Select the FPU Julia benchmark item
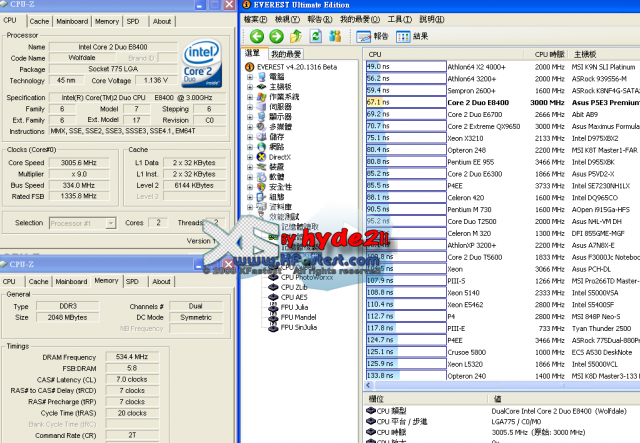The width and height of the screenshot is (640, 443). coord(289,307)
